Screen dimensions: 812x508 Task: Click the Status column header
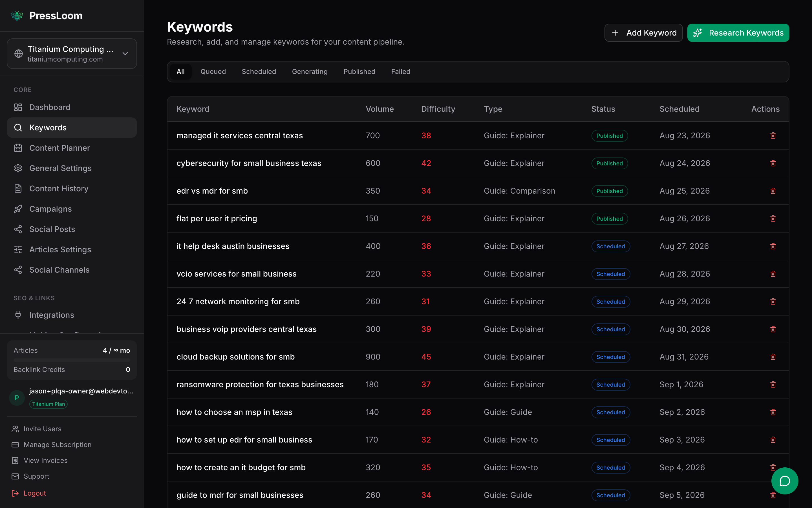coord(603,109)
